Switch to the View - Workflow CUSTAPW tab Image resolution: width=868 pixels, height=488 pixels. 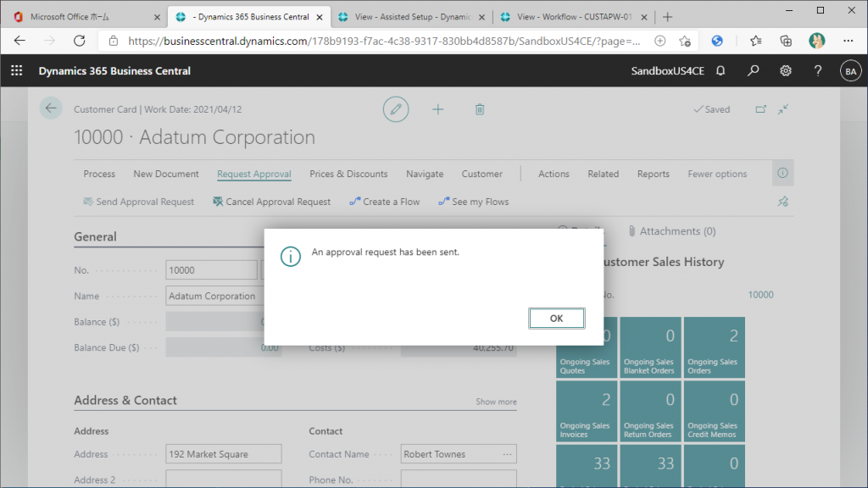pos(574,17)
